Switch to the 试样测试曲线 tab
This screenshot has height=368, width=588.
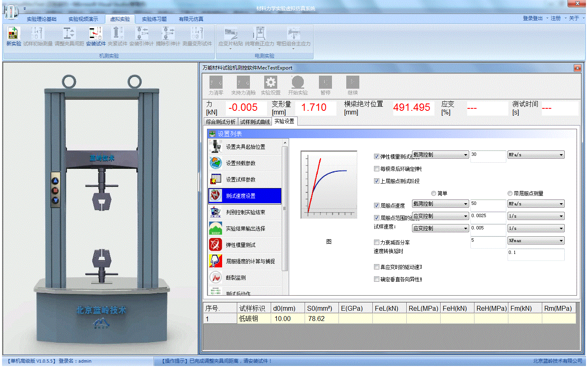click(255, 122)
